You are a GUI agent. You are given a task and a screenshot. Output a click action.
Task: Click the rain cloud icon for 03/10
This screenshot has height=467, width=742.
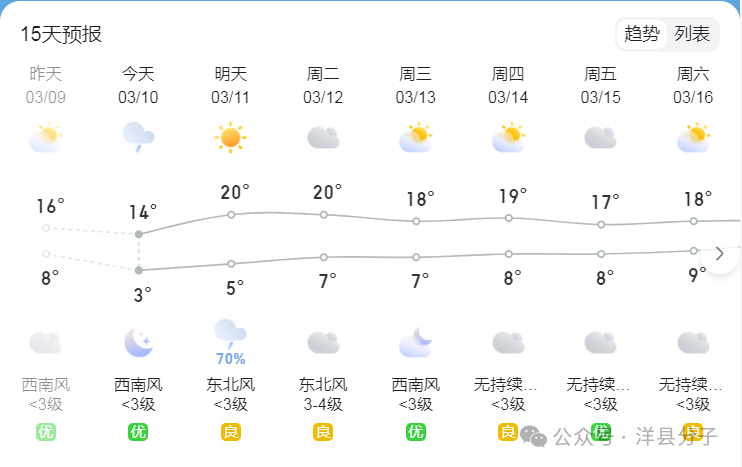[x=138, y=137]
